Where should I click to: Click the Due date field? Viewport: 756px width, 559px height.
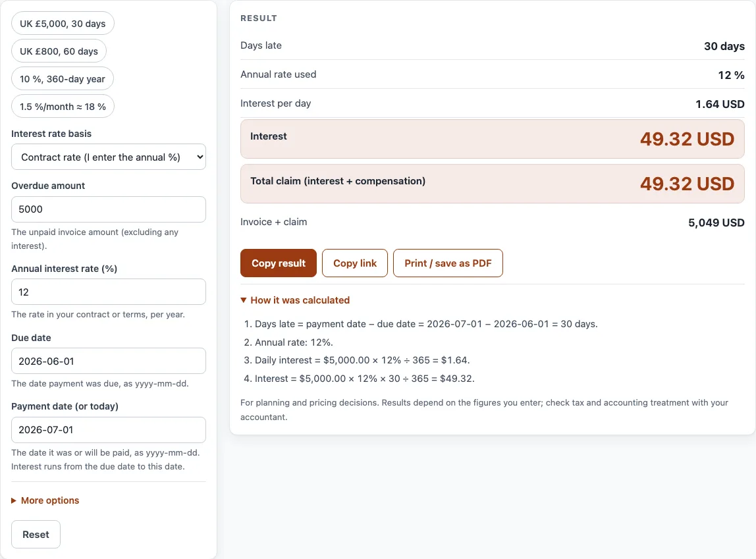coord(109,361)
